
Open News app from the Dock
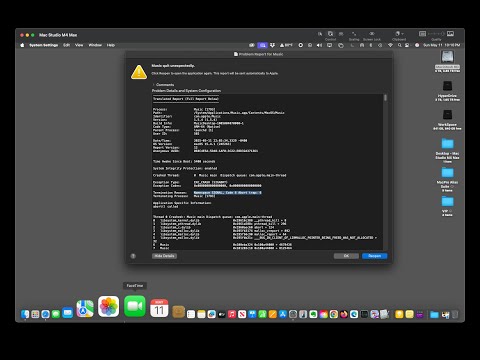coord(242,314)
